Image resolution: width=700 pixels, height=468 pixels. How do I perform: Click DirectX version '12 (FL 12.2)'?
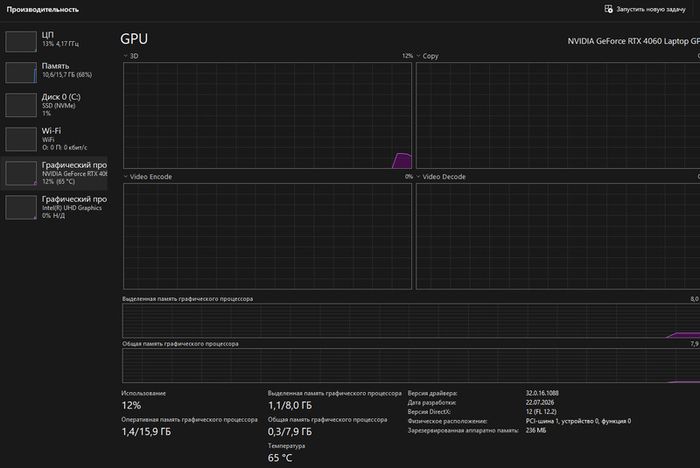click(x=541, y=412)
